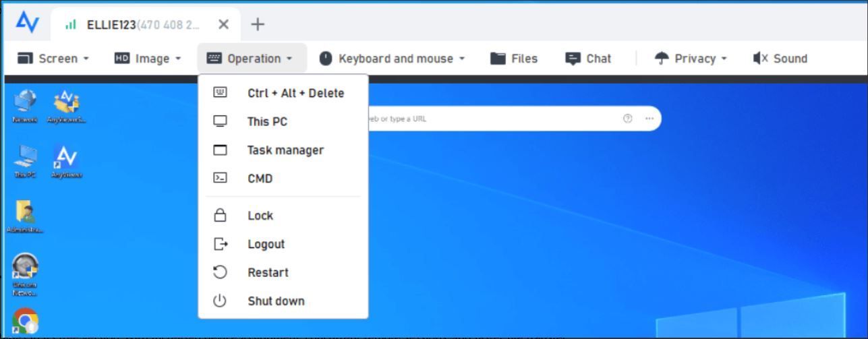Toggle the muted Sound button
The image size is (868, 339).
[780, 59]
